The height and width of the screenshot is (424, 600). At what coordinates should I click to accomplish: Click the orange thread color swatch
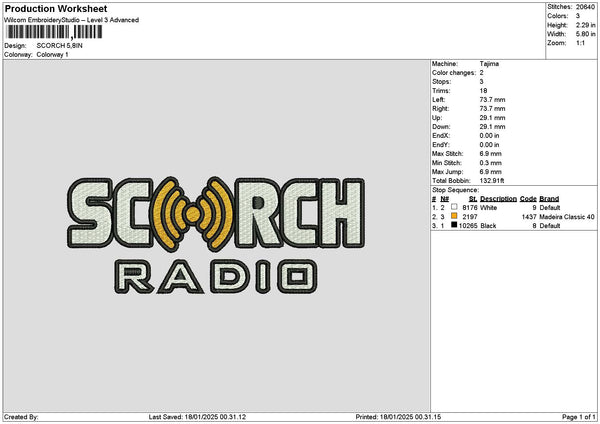pyautogui.click(x=454, y=216)
